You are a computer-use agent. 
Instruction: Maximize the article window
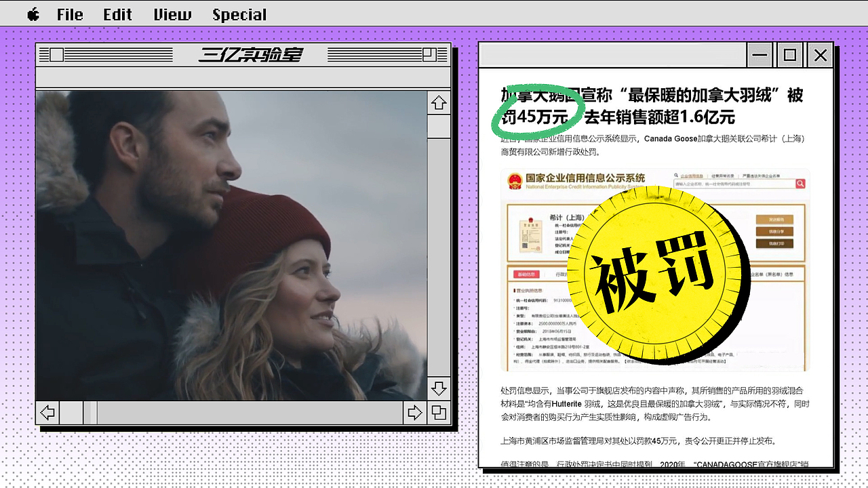[789, 55]
